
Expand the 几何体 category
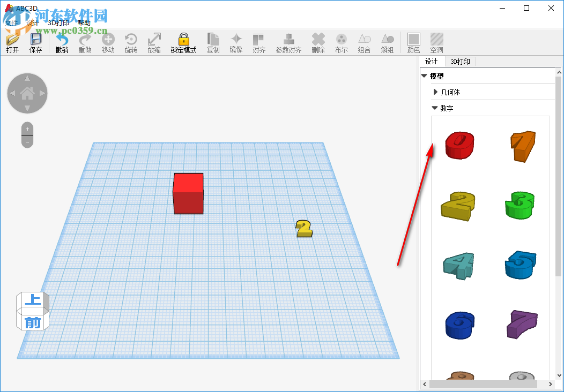pyautogui.click(x=435, y=92)
